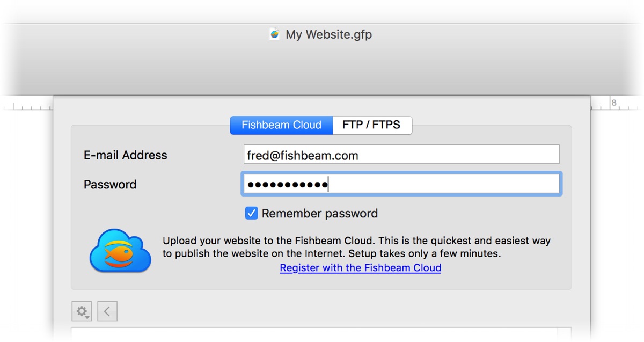This screenshot has height=342, width=644.
Task: Open Register with the Fishbeam Cloud link
Action: [361, 268]
